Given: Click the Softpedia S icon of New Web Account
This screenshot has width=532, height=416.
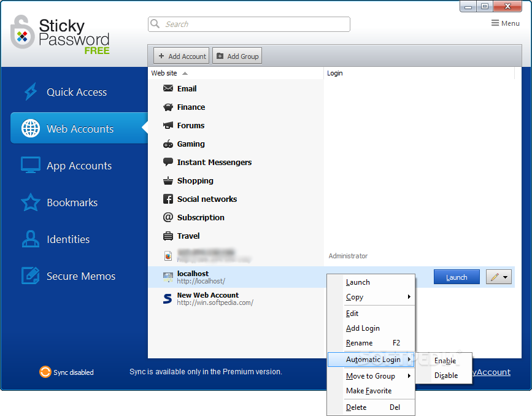Looking at the screenshot, I should [168, 299].
